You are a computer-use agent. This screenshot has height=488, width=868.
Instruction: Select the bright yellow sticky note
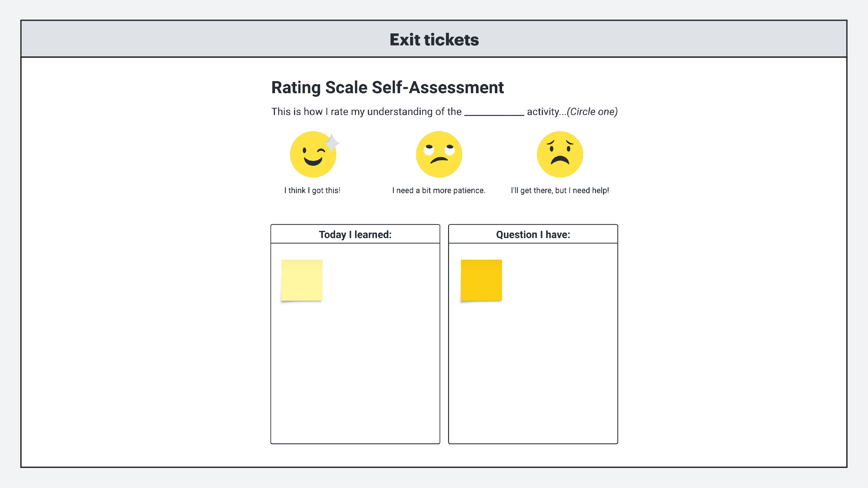(481, 280)
